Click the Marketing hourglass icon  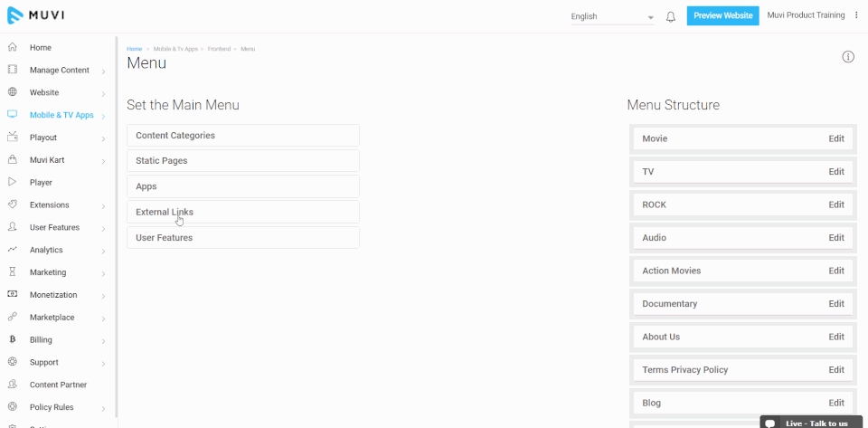12,271
